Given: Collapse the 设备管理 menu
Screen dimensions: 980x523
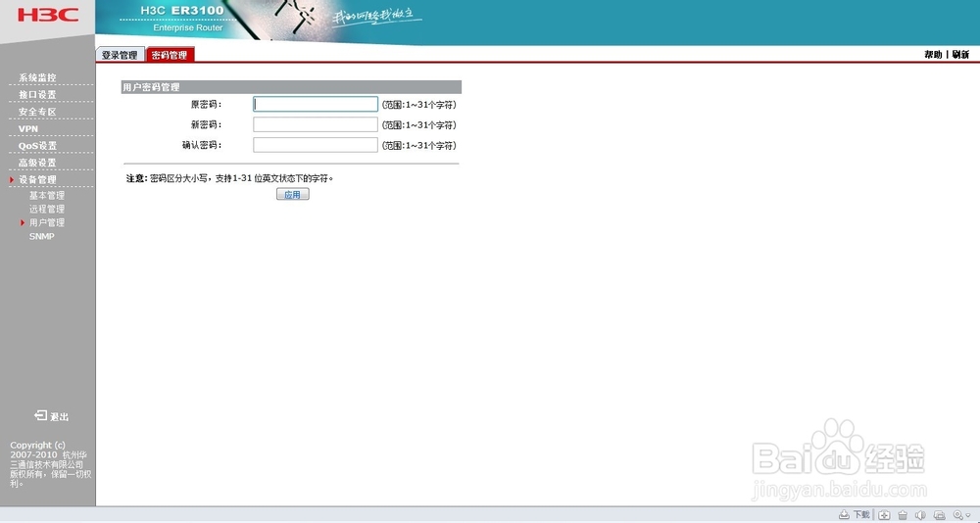Looking at the screenshot, I should click(37, 179).
